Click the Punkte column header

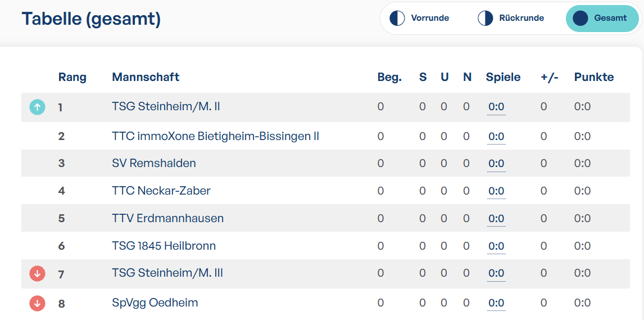tap(594, 77)
